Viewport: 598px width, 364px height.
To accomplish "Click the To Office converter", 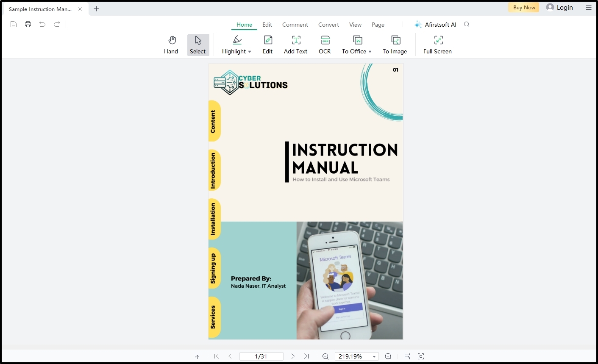I will [354, 45].
